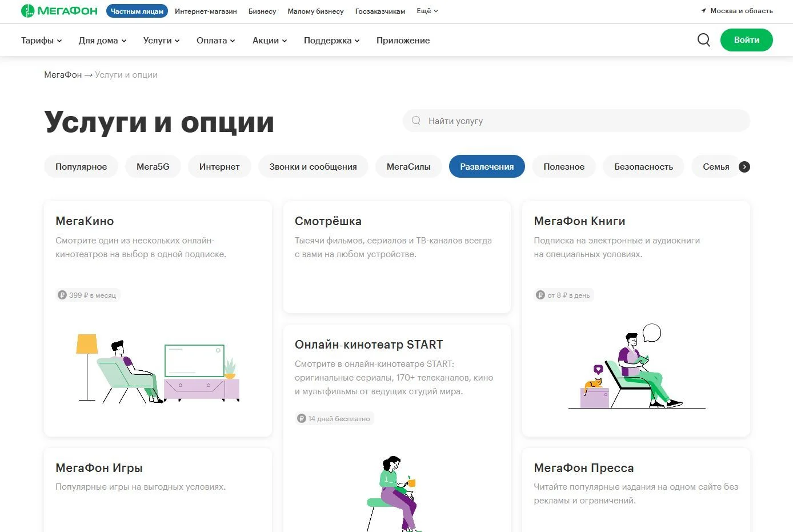The width and height of the screenshot is (793, 532).
Task: Expand the Оплата menu
Action: [x=216, y=41]
